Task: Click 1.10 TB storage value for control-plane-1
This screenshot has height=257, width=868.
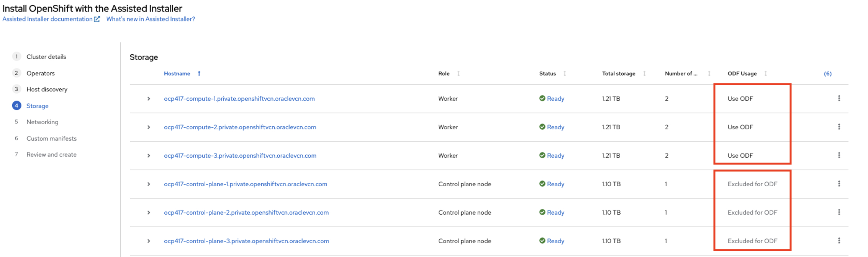Action: 611,184
